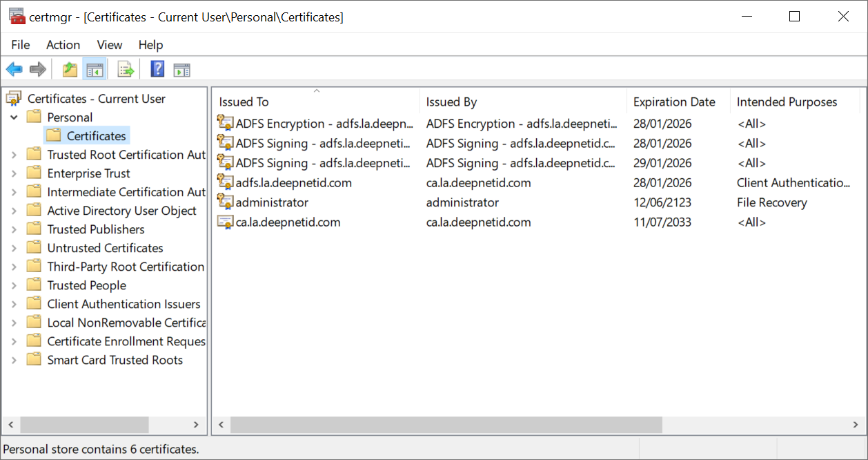The image size is (868, 460).
Task: Click the Export List toolbar icon
Action: point(126,69)
